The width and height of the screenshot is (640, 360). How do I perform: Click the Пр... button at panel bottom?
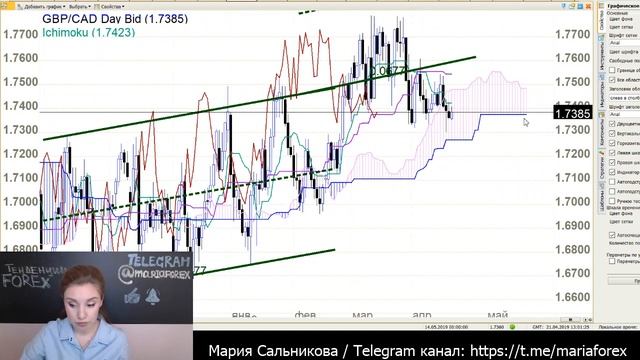[x=624, y=281]
